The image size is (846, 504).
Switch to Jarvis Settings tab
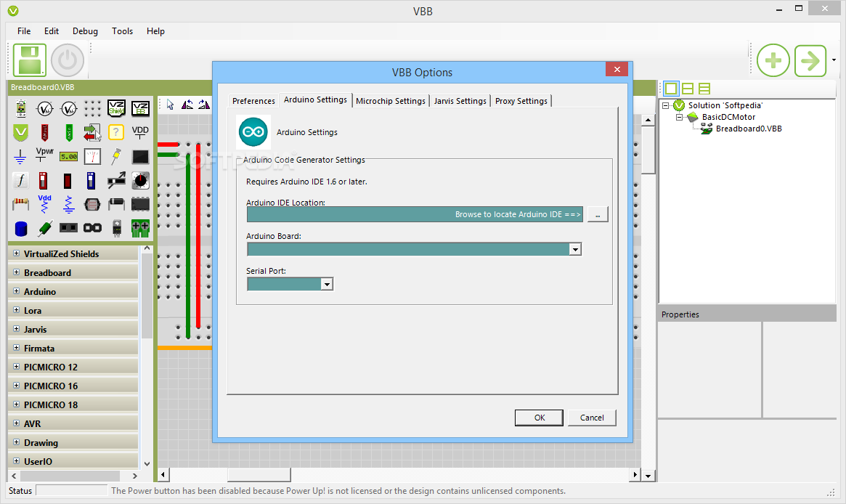pyautogui.click(x=460, y=101)
